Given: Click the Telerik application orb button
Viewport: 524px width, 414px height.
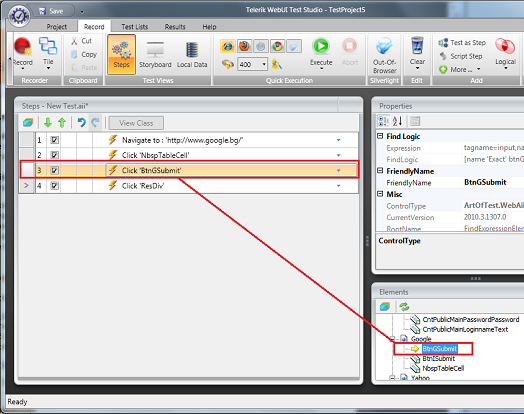Looking at the screenshot, I should (19, 16).
